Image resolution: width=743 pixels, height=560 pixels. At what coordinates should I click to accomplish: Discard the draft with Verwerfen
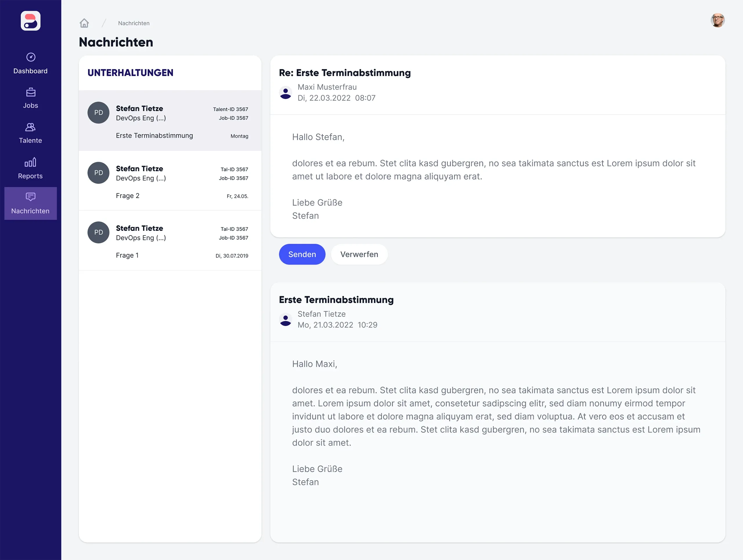[359, 254]
